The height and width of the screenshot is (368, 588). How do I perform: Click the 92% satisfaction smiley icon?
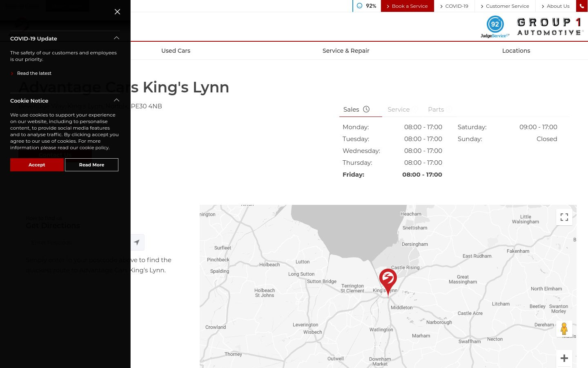point(359,6)
